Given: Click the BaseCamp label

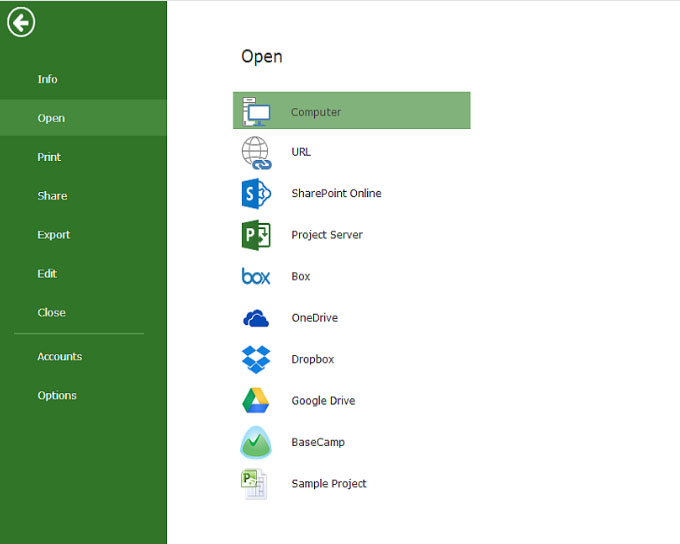Looking at the screenshot, I should click(x=318, y=442).
